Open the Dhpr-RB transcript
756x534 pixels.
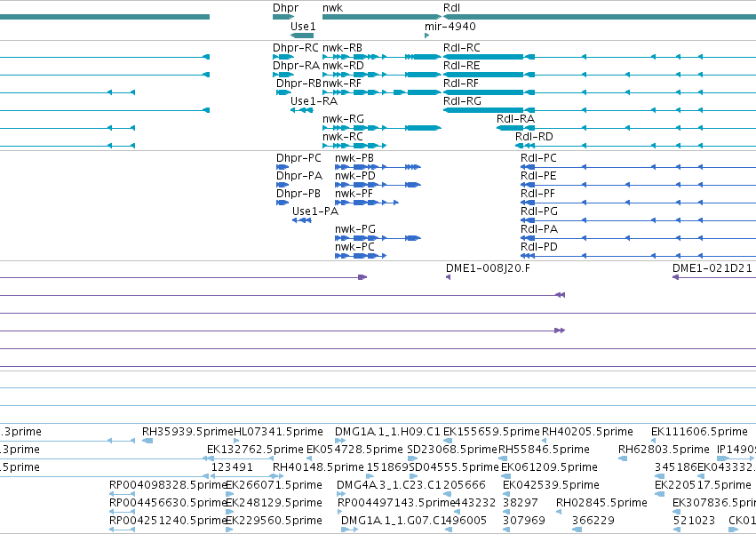tap(283, 92)
